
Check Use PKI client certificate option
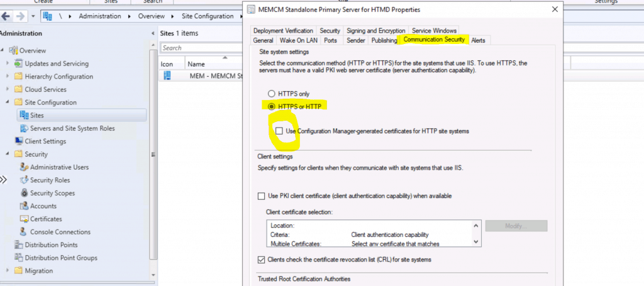pyautogui.click(x=261, y=196)
